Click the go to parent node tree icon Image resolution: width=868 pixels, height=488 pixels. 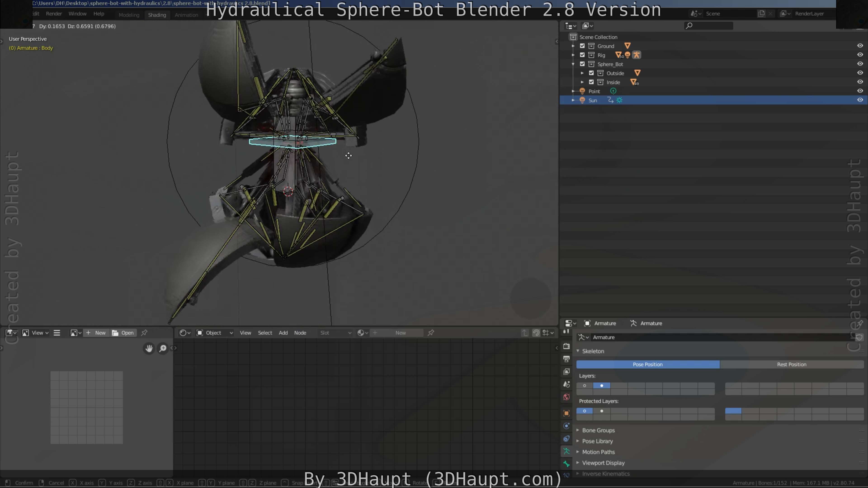tap(525, 333)
